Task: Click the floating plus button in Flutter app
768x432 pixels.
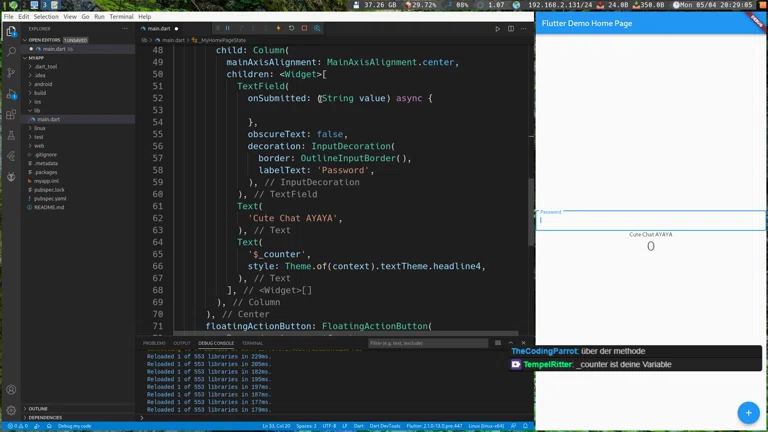Action: 747,412
